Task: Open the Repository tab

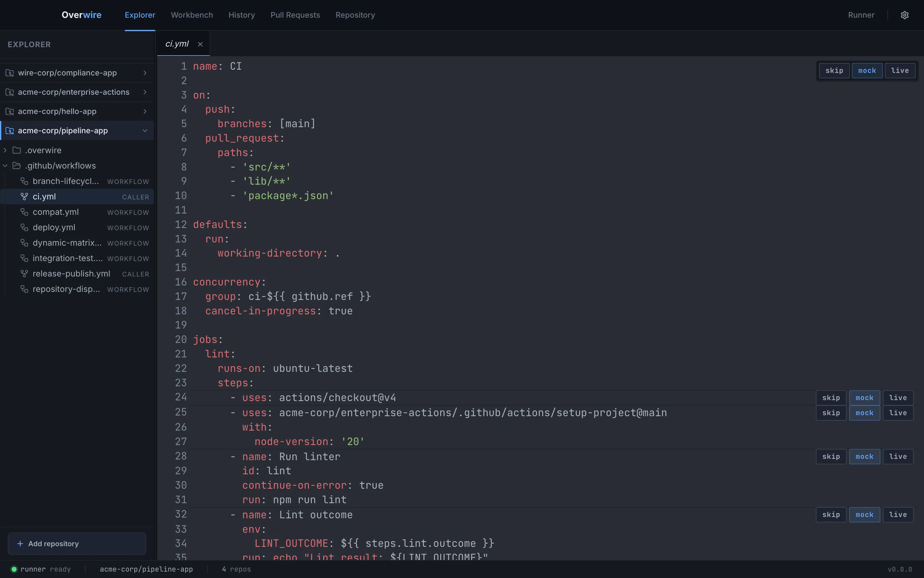Action: coord(355,15)
